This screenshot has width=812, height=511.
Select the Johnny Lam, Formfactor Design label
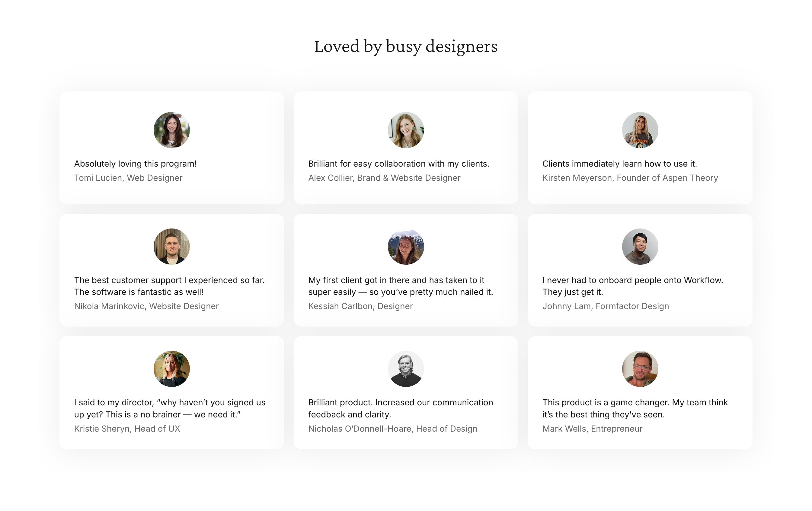(x=606, y=306)
